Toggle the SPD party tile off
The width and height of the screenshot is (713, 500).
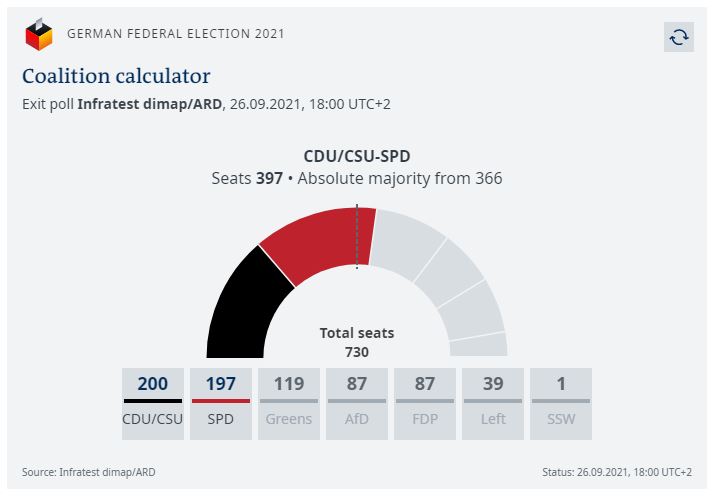[221, 404]
